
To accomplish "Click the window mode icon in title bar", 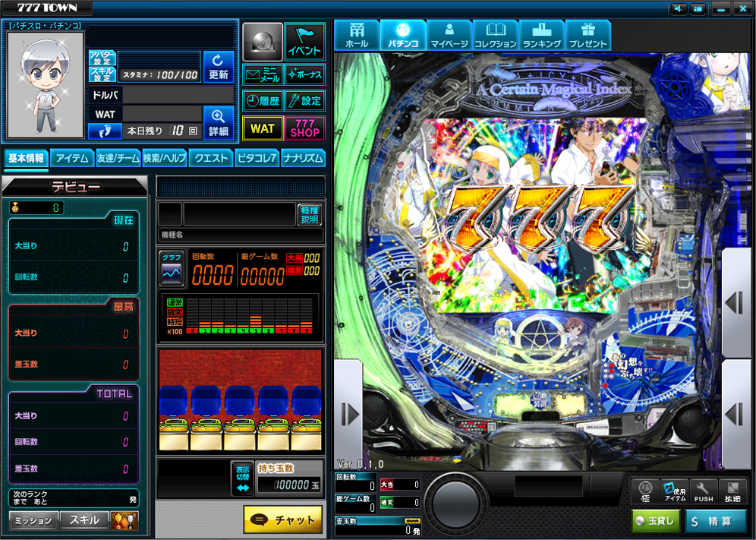I will [x=698, y=8].
